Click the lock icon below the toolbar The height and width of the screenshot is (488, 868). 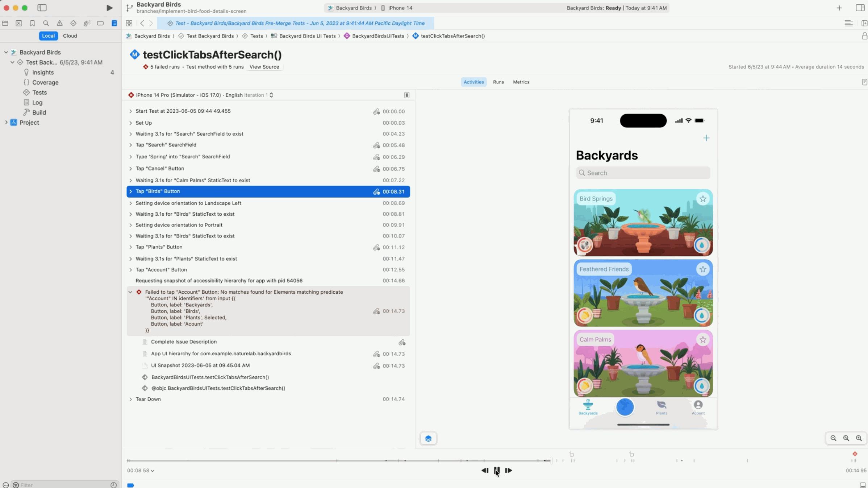[x=865, y=36]
